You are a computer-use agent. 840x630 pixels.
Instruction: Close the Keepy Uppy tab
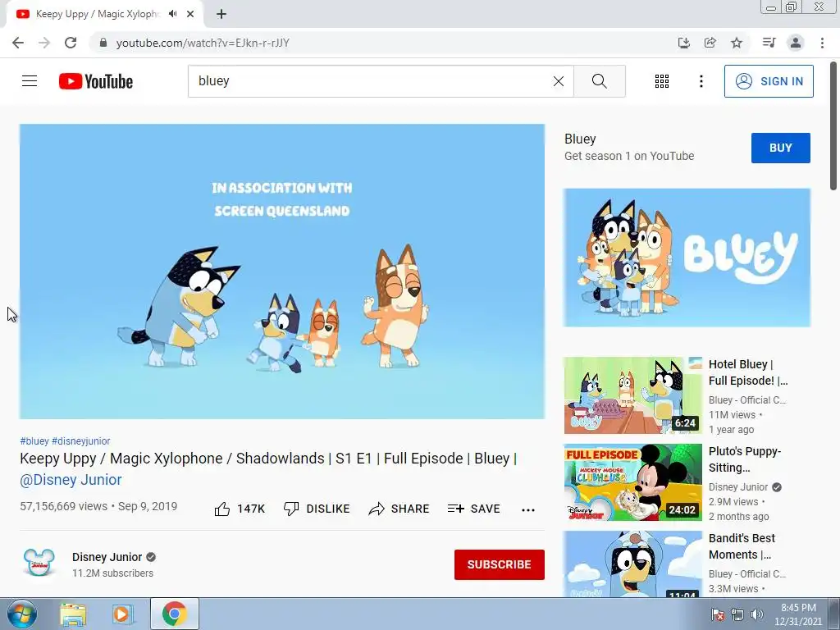(190, 14)
